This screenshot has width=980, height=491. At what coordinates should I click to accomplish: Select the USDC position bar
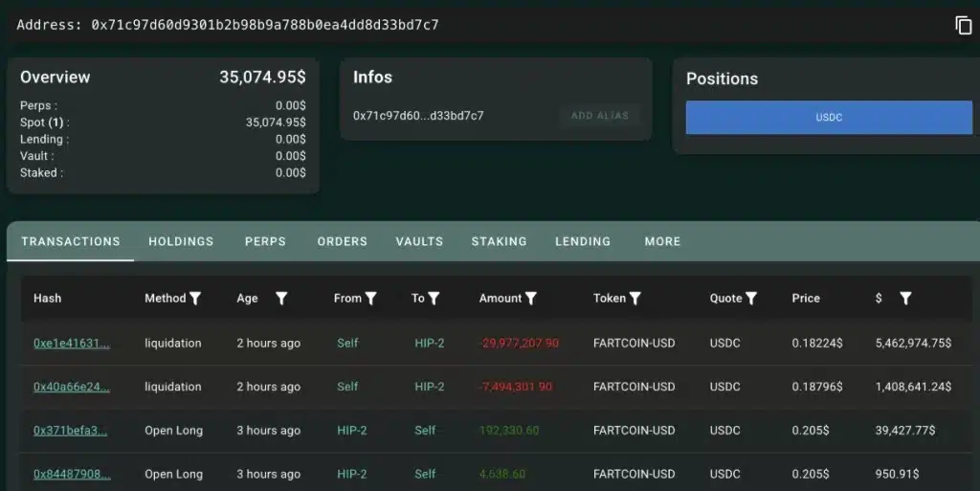point(829,118)
